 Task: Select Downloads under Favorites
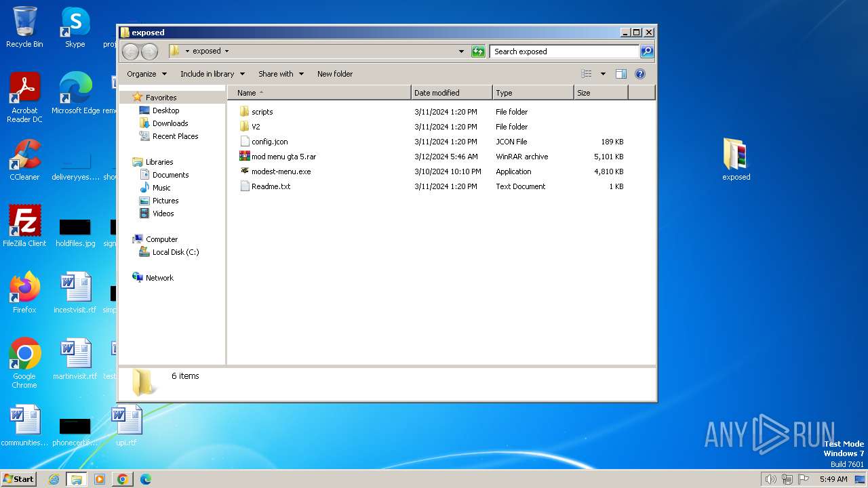[170, 123]
